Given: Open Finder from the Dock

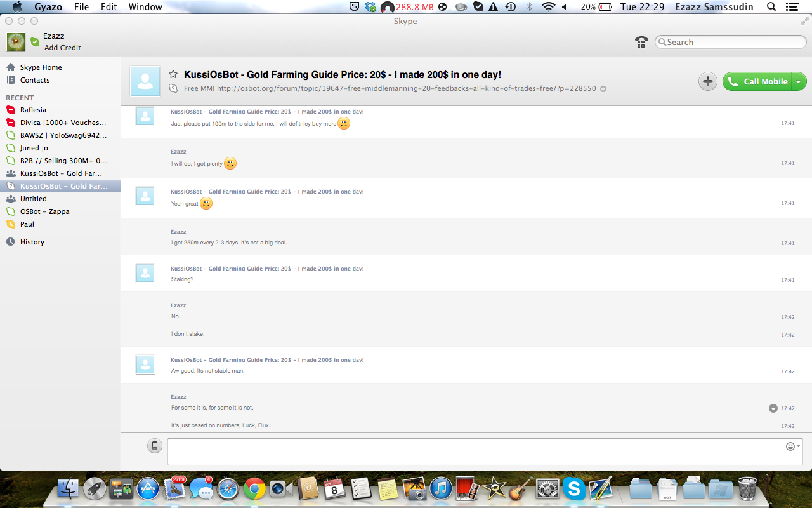Looking at the screenshot, I should click(68, 489).
